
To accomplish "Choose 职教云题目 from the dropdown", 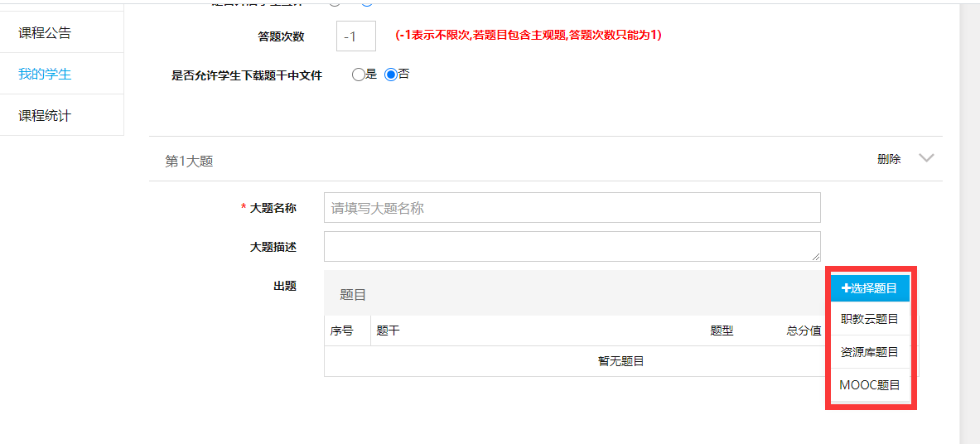I will (870, 319).
